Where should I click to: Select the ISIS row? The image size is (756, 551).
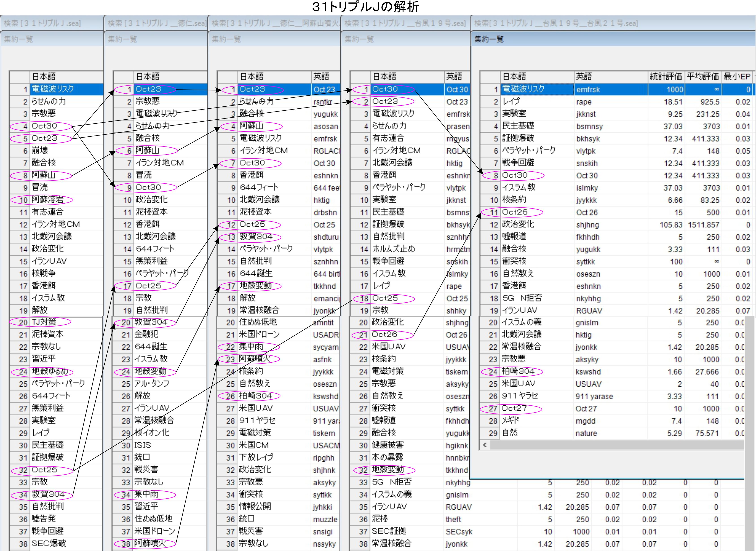143,445
